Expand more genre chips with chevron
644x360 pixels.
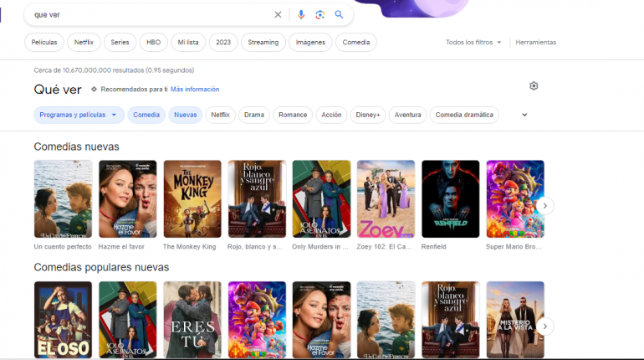[x=524, y=115]
